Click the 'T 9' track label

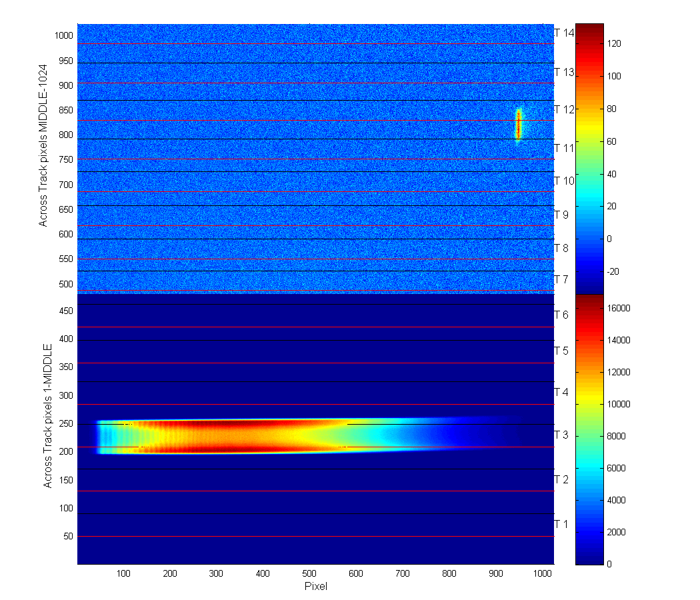click(561, 215)
